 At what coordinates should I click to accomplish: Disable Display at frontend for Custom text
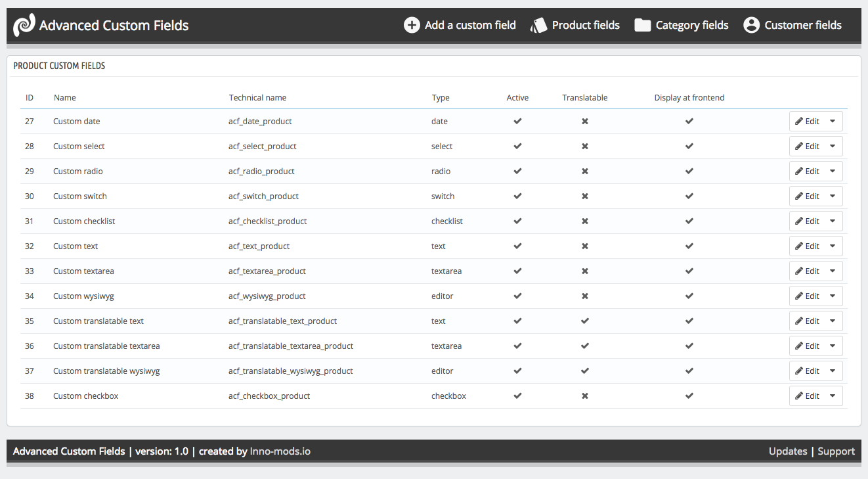coord(689,246)
